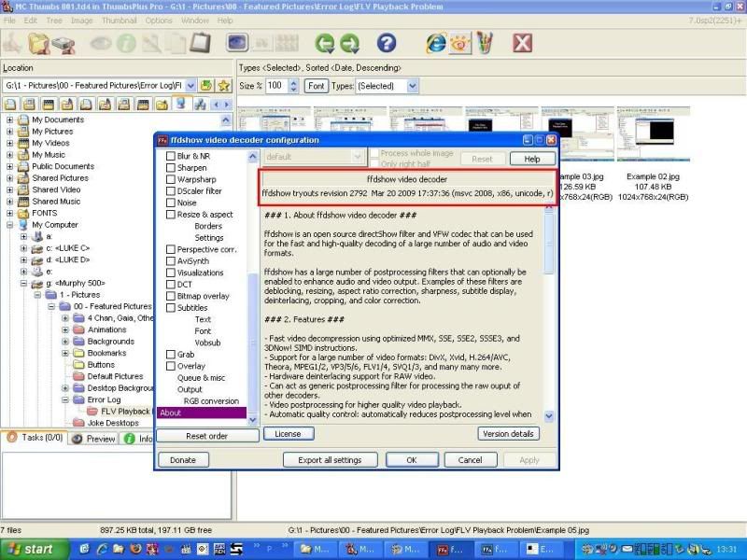Click the Help button in ffdshow dialog
Viewport: 747px width, 560px height.
(532, 159)
